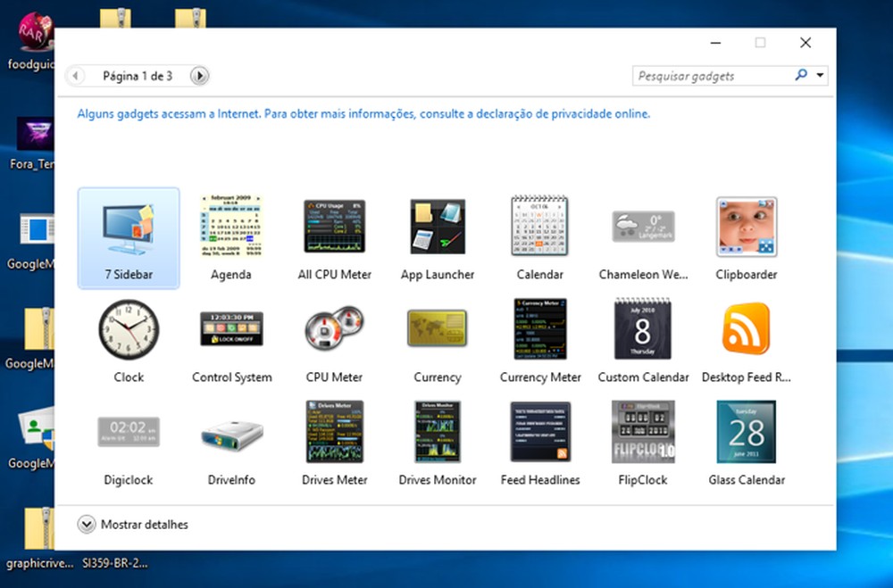The width and height of the screenshot is (893, 588).
Task: Select the DriveInfo gadget
Action: (x=231, y=433)
